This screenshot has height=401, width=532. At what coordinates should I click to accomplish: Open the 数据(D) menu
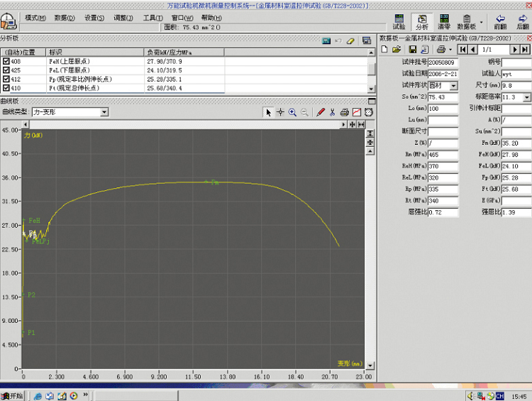pyautogui.click(x=65, y=18)
